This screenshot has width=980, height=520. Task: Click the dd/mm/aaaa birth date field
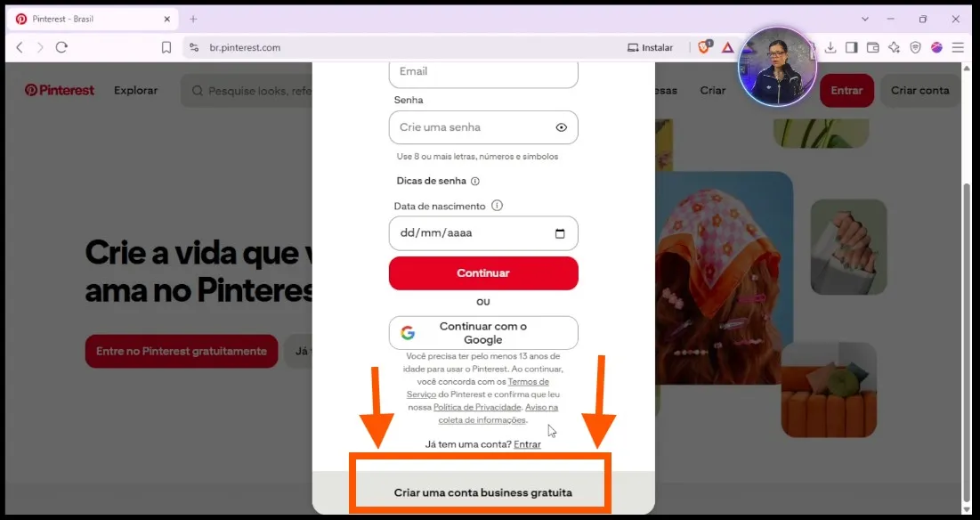[x=483, y=233]
